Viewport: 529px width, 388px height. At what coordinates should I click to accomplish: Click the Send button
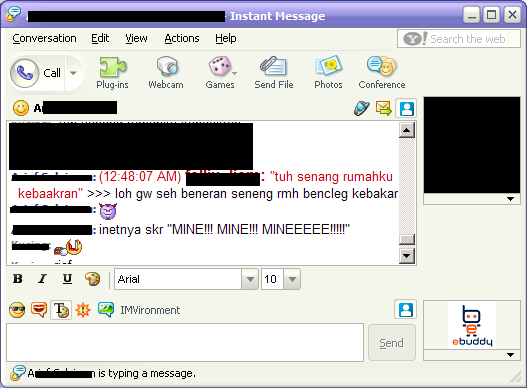tap(392, 343)
